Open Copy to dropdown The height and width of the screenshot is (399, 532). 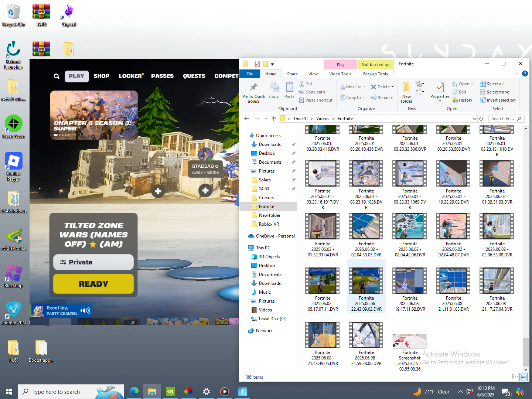click(352, 98)
